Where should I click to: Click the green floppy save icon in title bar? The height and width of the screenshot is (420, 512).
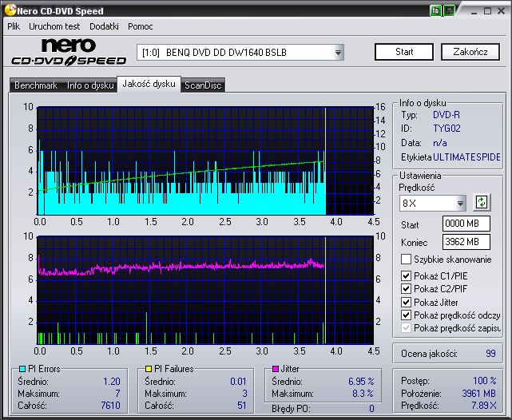[x=449, y=10]
